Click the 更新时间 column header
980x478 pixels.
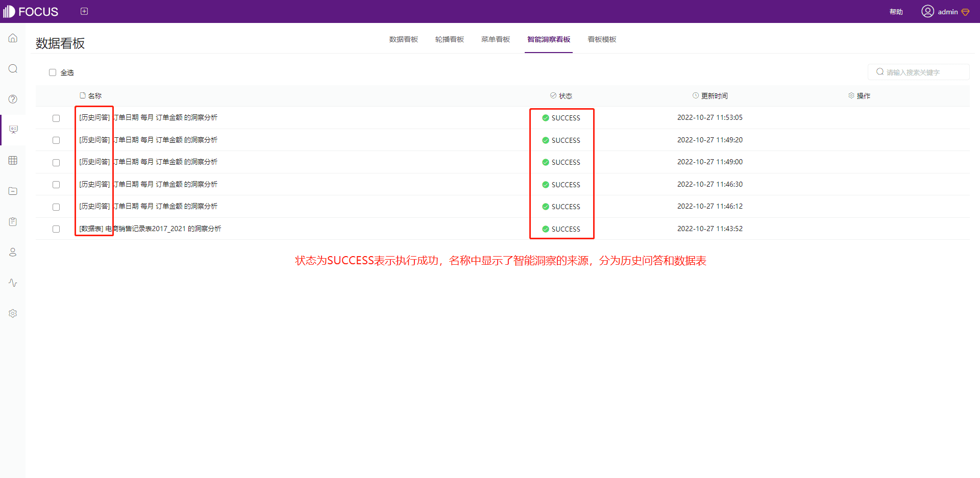710,96
